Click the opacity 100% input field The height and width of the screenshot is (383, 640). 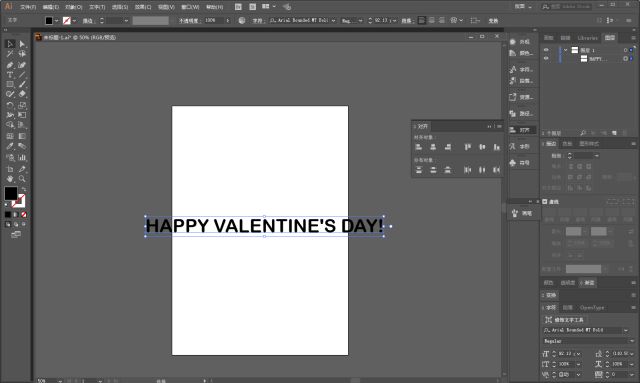coord(213,20)
